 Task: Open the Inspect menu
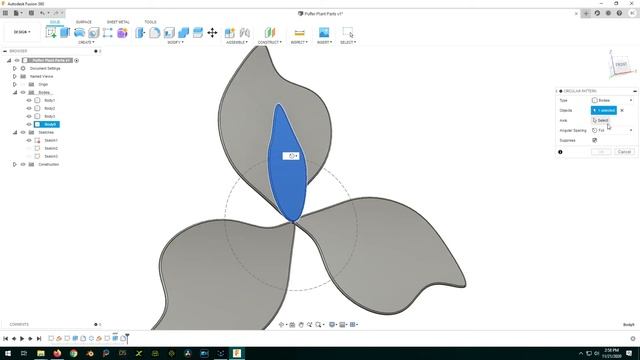[x=299, y=42]
